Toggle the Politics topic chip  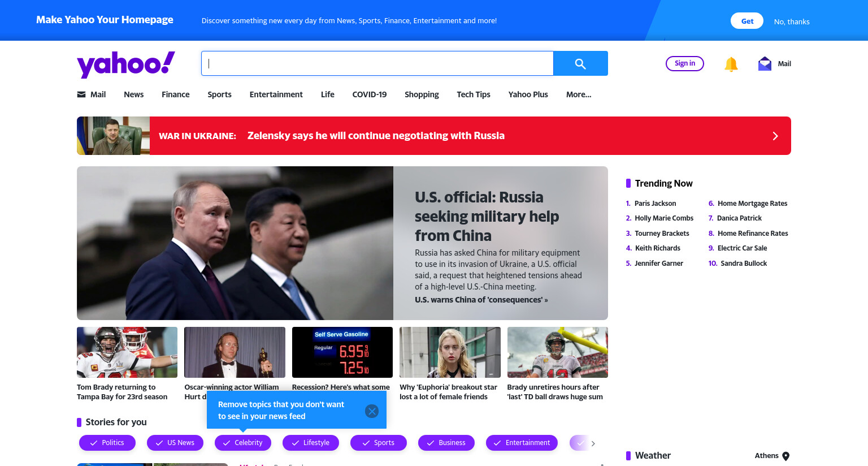click(107, 443)
